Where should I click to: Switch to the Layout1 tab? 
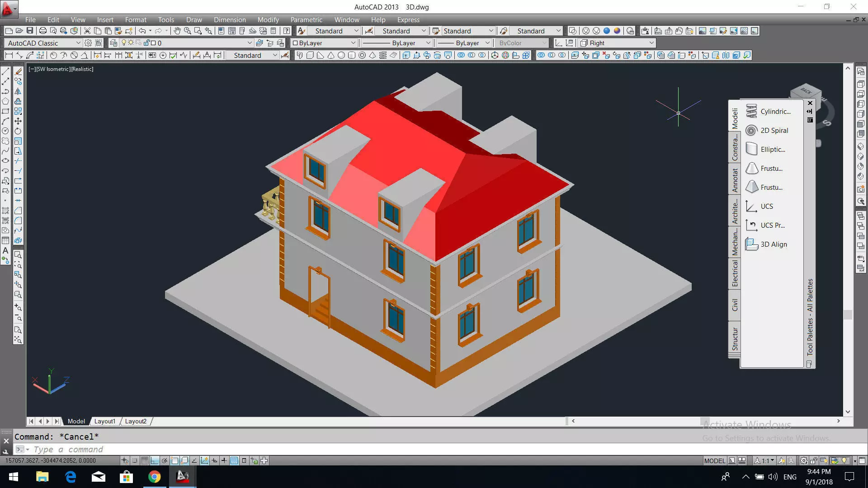[x=104, y=421]
